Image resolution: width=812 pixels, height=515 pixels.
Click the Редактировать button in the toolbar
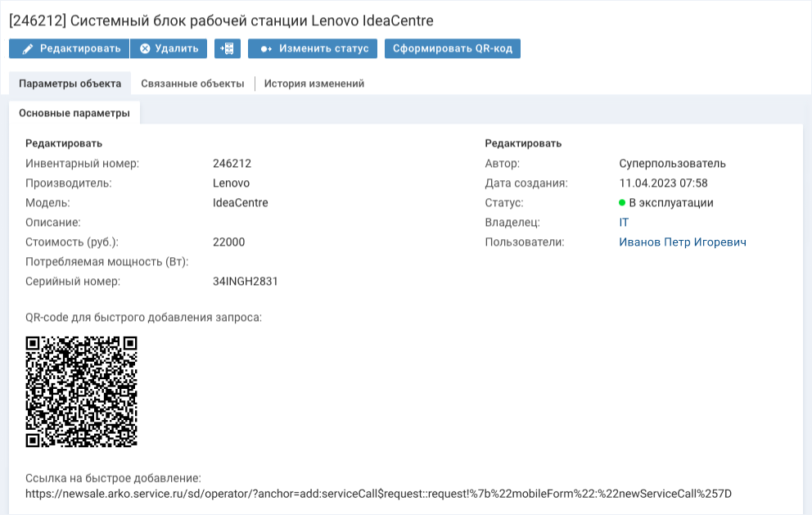69,48
